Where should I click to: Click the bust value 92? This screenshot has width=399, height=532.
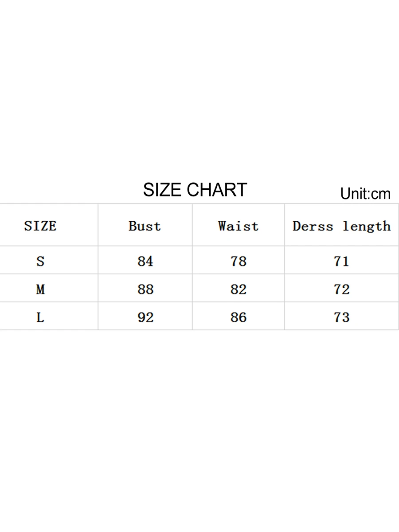[145, 317]
